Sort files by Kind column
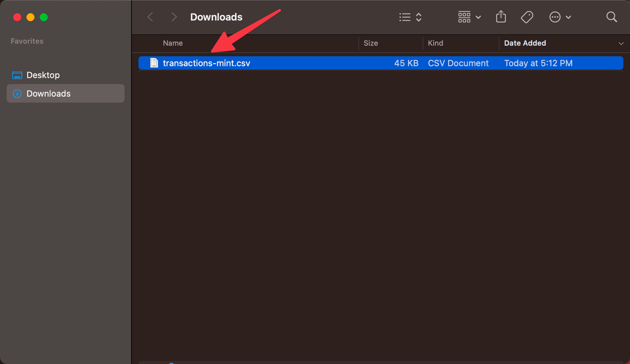The height and width of the screenshot is (364, 630). click(435, 43)
